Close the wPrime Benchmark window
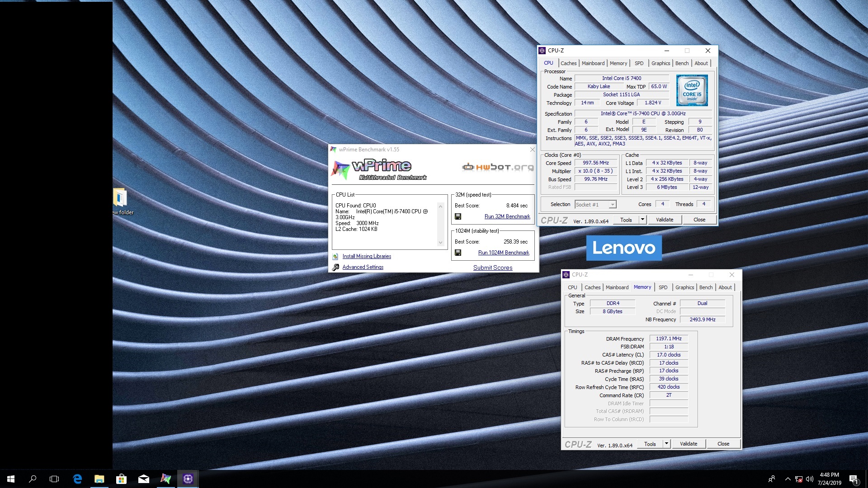The image size is (868, 488). (533, 150)
